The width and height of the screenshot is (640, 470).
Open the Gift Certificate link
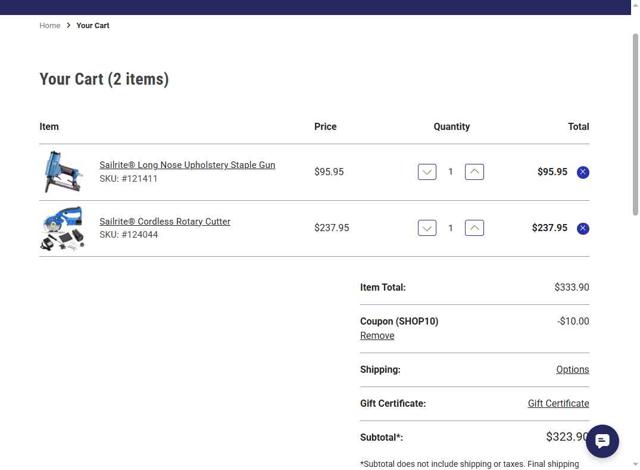point(558,403)
